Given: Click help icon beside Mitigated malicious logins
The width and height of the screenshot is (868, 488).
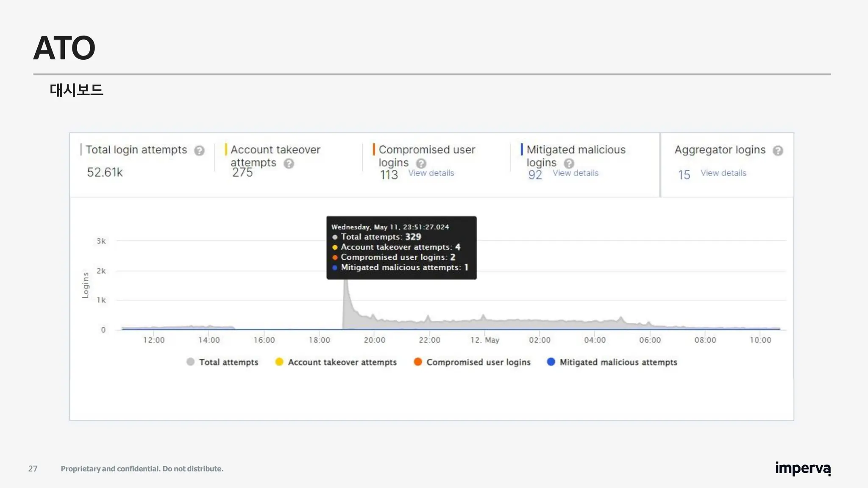Looking at the screenshot, I should coord(569,164).
